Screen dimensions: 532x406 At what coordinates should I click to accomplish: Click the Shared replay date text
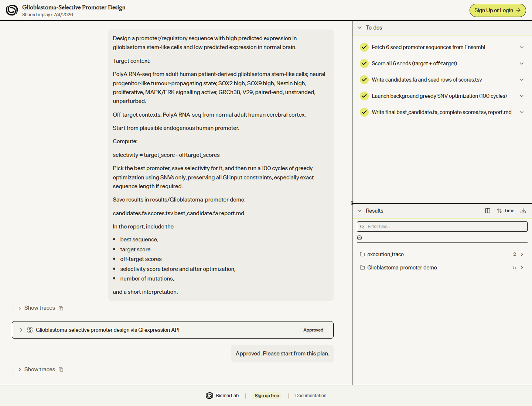point(48,15)
